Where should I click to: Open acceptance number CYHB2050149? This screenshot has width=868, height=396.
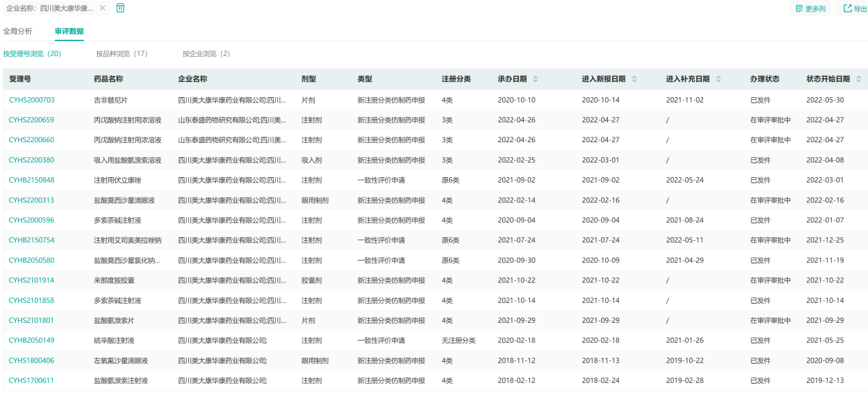tap(31, 341)
